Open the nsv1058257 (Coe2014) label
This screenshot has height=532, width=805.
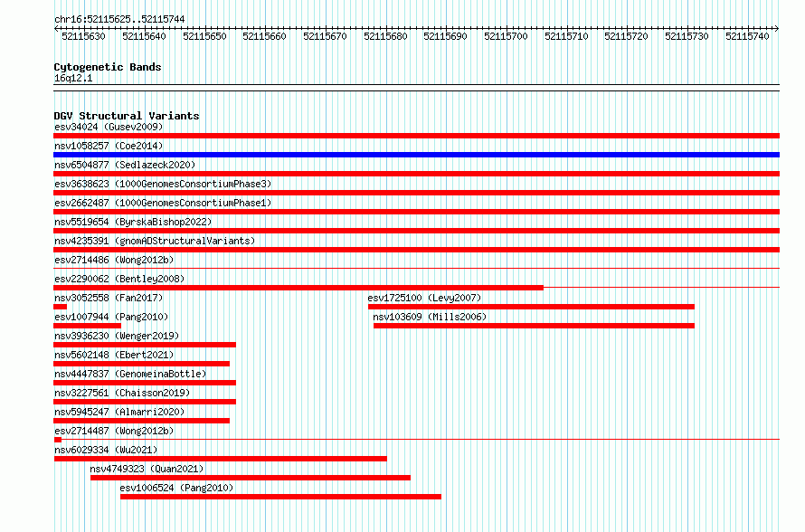point(109,146)
